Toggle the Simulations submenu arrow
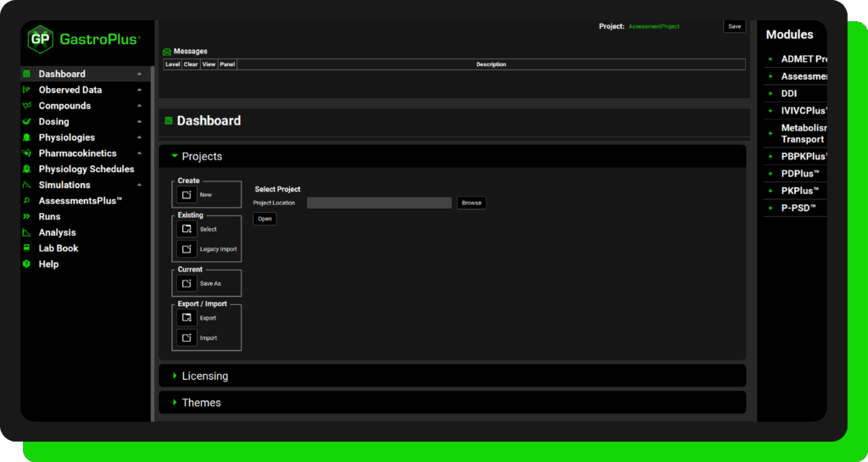The height and width of the screenshot is (462, 868). point(138,185)
